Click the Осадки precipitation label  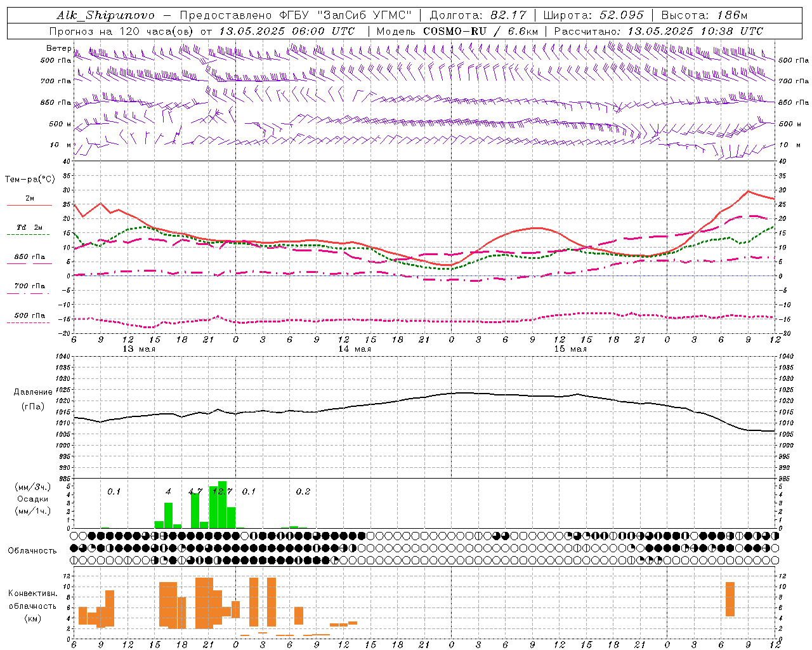tap(32, 499)
